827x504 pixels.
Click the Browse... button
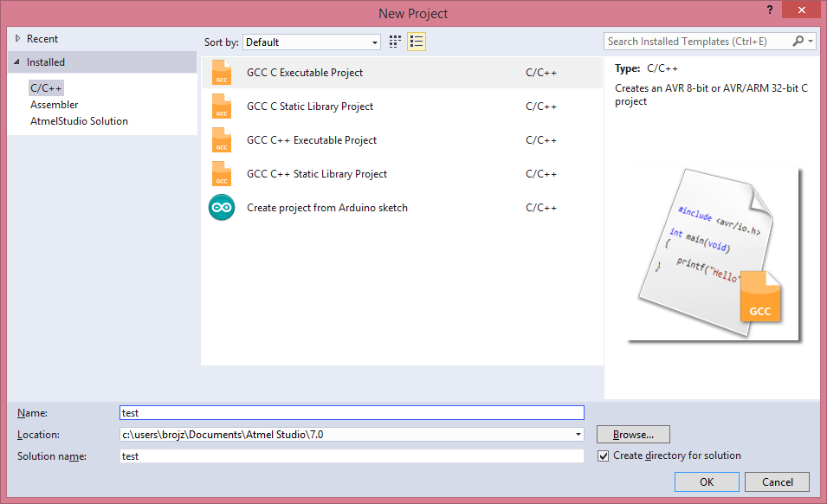pyautogui.click(x=633, y=435)
